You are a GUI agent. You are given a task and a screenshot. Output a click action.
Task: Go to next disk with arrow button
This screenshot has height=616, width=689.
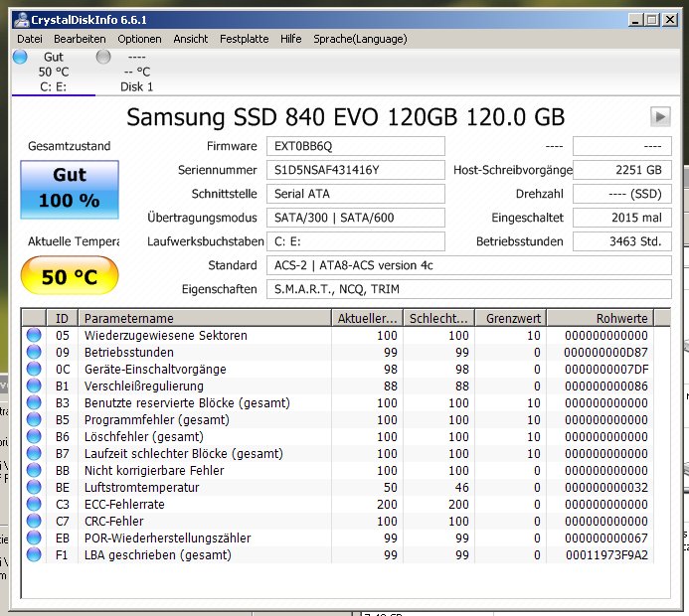click(x=660, y=117)
